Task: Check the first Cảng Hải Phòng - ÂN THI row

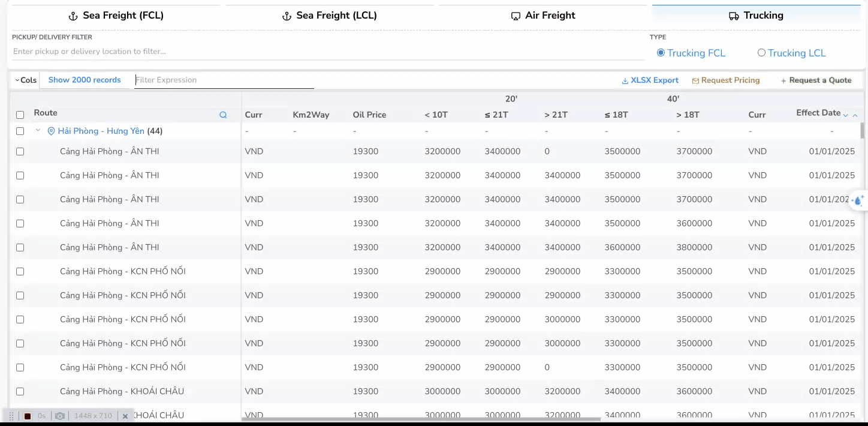Action: click(x=20, y=152)
